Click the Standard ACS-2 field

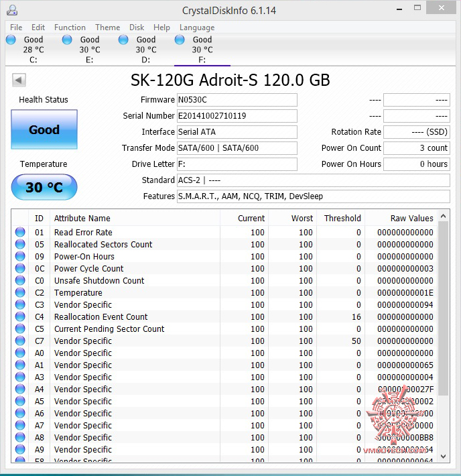click(x=314, y=180)
